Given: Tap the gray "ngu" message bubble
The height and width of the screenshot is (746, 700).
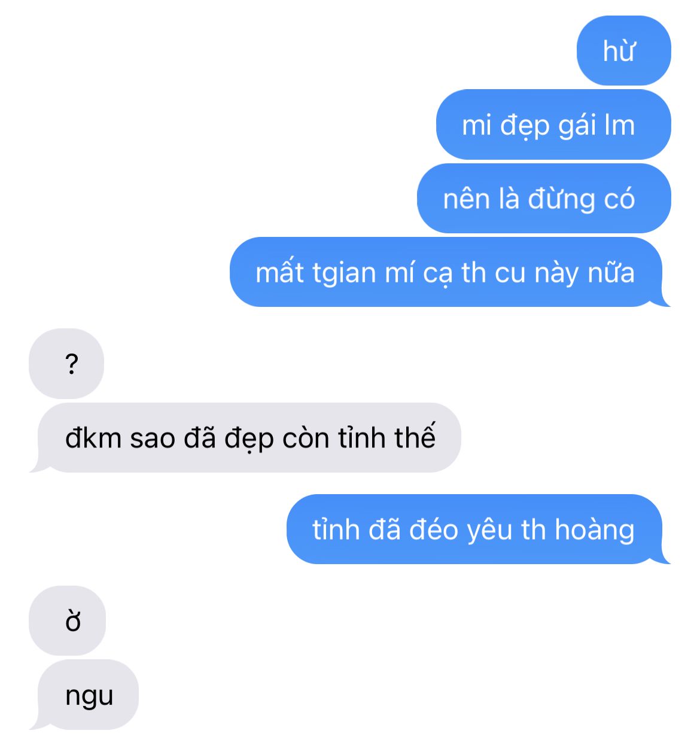Looking at the screenshot, I should [x=84, y=695].
